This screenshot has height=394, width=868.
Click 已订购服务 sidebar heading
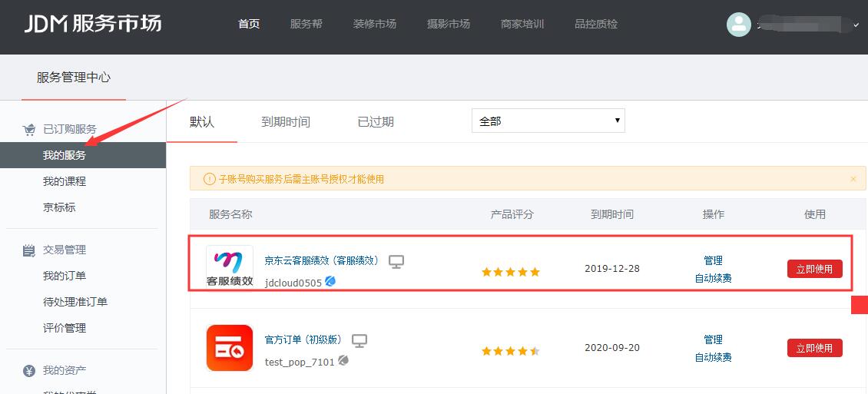tap(70, 130)
